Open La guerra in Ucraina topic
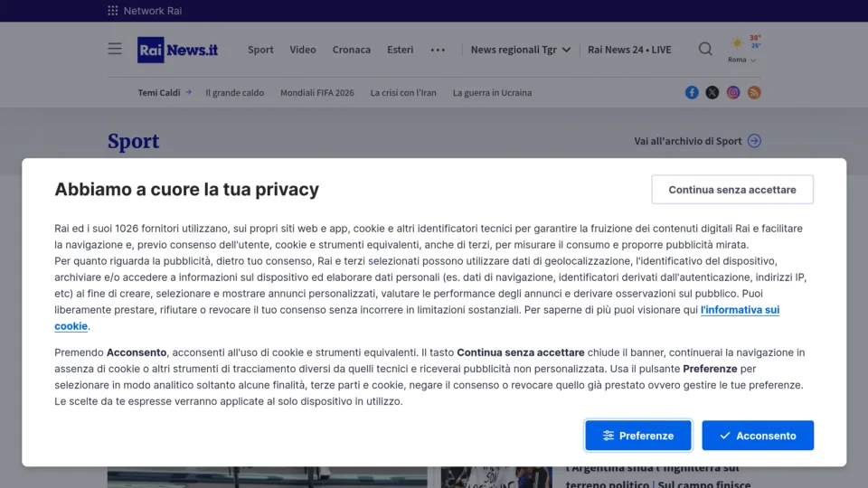The height and width of the screenshot is (488, 868). click(x=492, y=92)
